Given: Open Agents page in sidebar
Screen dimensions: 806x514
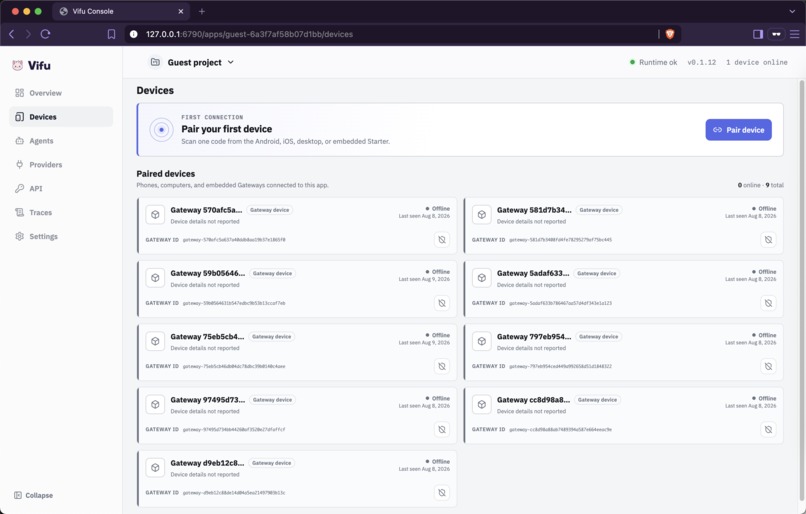Looking at the screenshot, I should coord(61,141).
